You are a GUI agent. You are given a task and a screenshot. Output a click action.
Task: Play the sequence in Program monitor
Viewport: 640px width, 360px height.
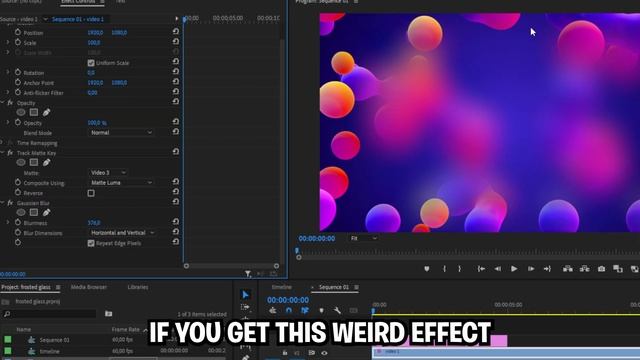514,269
